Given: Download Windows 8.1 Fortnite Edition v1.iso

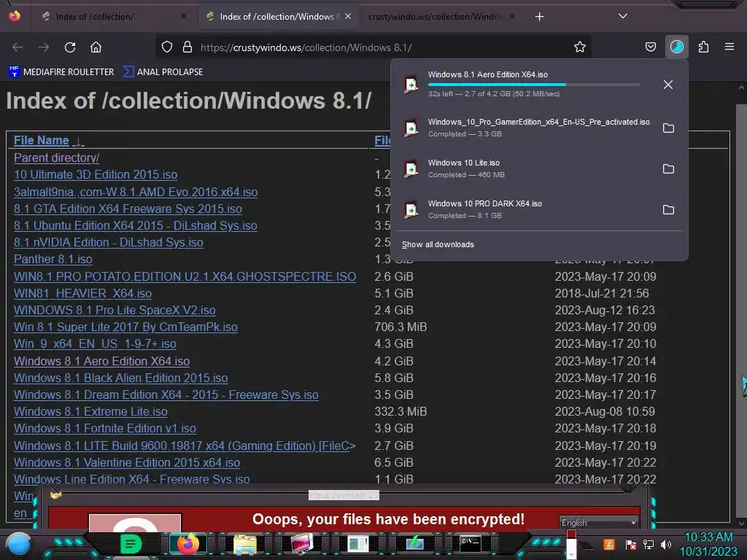Looking at the screenshot, I should (x=105, y=429).
